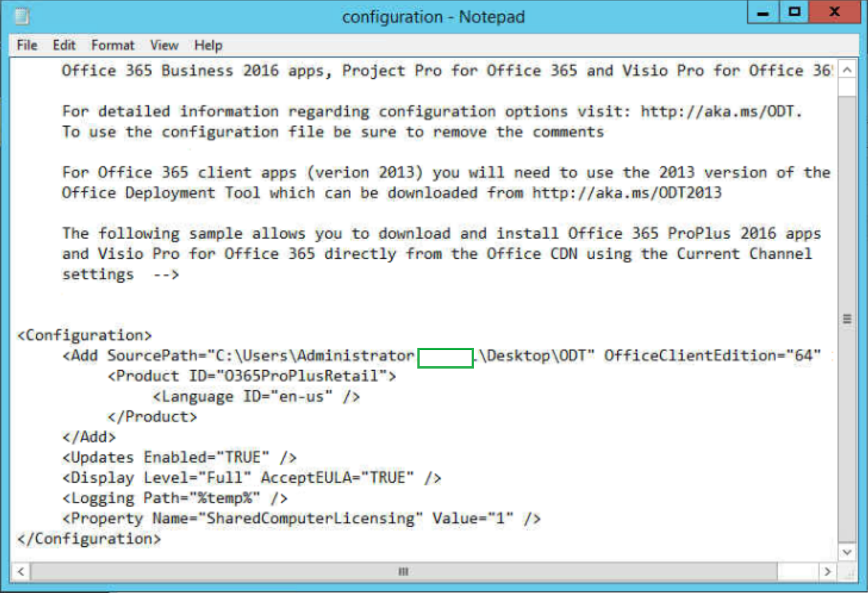Open the View menu
The image size is (868, 593).
click(163, 45)
